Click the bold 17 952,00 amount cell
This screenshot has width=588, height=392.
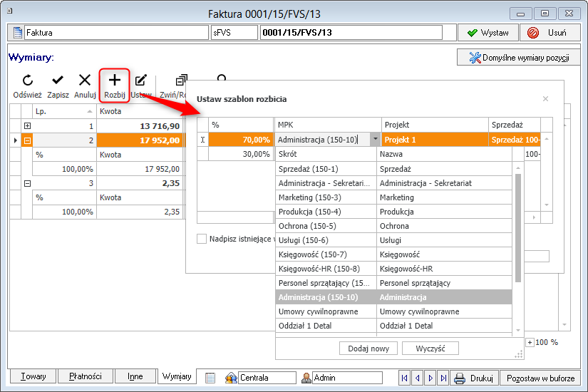[x=140, y=140]
